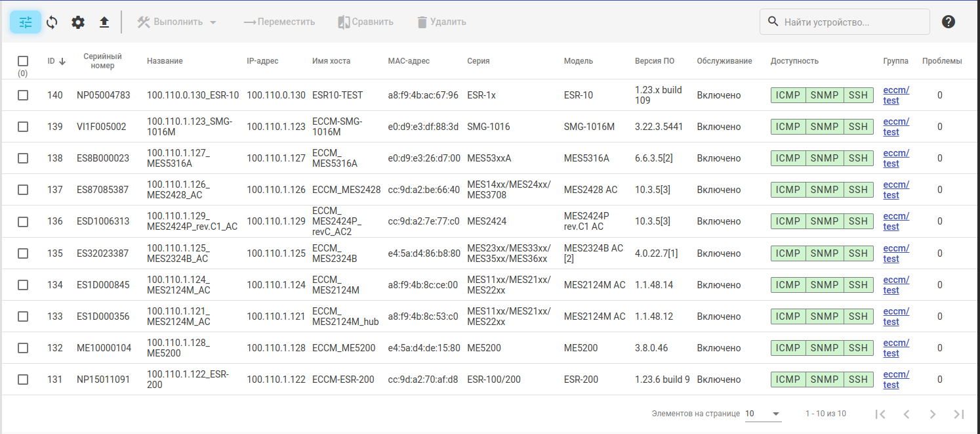The image size is (980, 434).
Task: Check the box for device ID 136
Action: coord(23,221)
